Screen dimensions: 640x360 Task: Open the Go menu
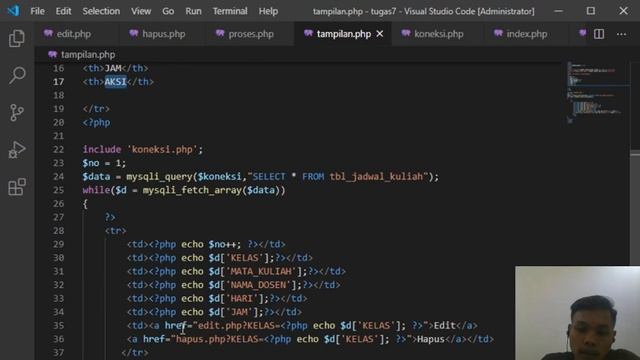pyautogui.click(x=168, y=11)
